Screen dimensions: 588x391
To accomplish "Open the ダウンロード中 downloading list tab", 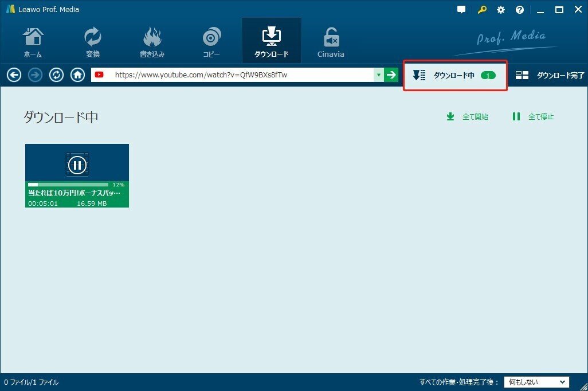I will click(x=455, y=76).
